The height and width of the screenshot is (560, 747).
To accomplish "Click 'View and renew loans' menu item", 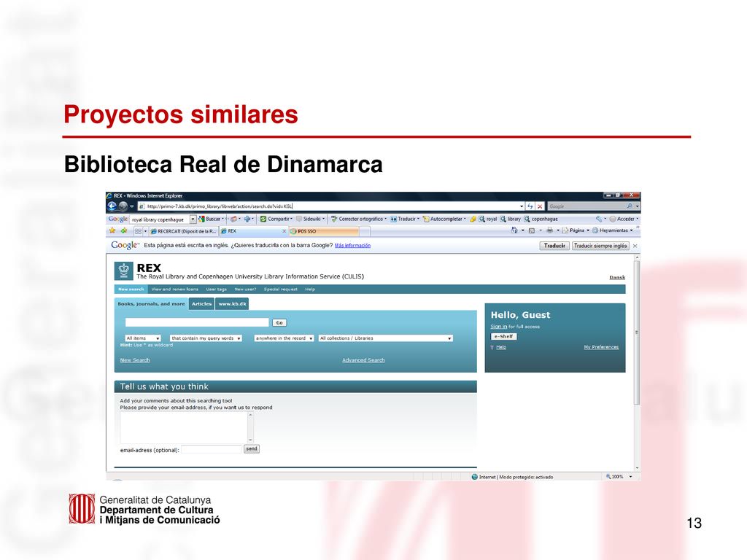I will [175, 289].
